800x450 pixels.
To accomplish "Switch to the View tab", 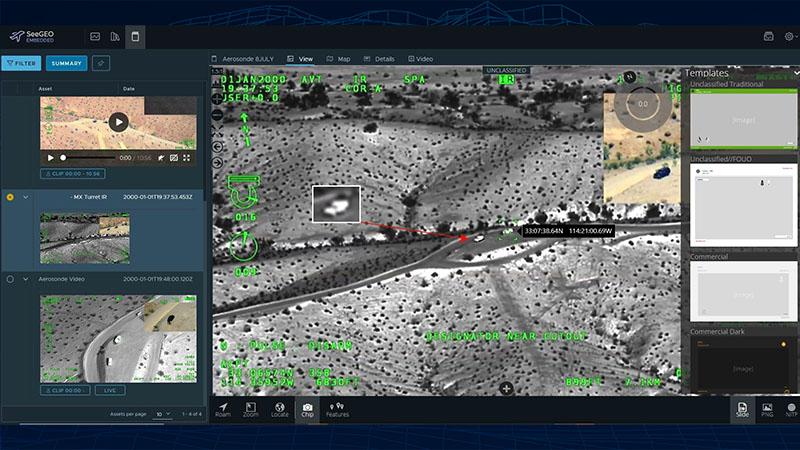I will point(301,59).
